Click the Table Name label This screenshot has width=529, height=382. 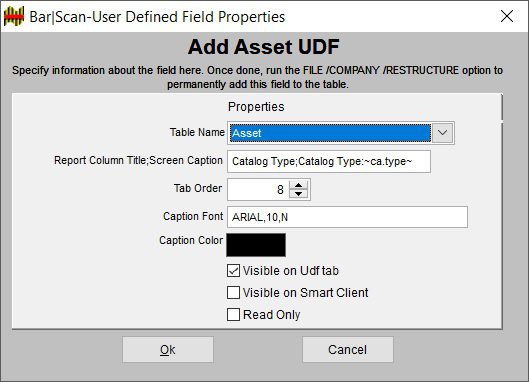pyautogui.click(x=197, y=132)
